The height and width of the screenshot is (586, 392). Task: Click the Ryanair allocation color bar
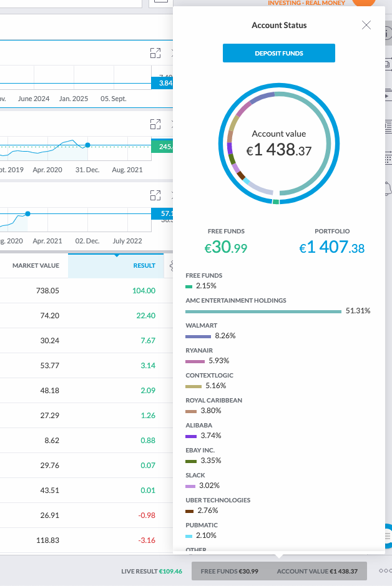(x=195, y=361)
